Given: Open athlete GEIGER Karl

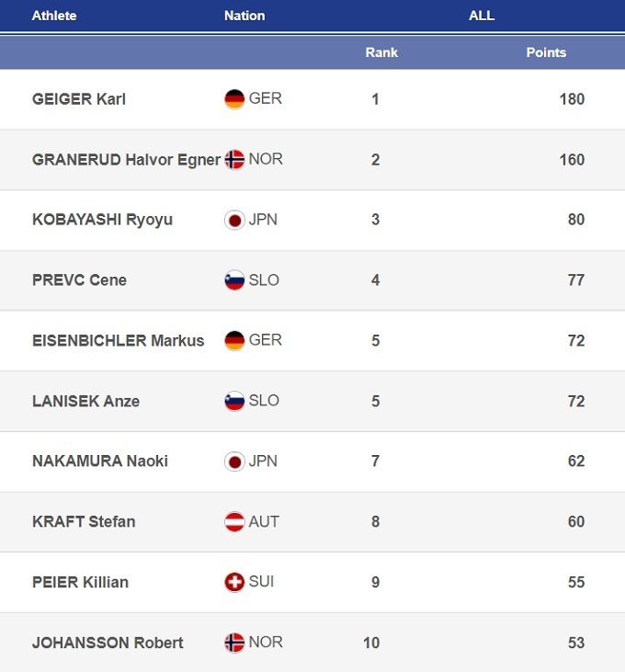Looking at the screenshot, I should 79,99.
